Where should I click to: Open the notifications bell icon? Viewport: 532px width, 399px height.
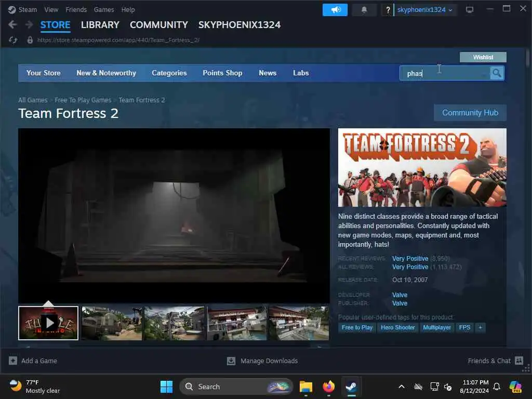364,10
